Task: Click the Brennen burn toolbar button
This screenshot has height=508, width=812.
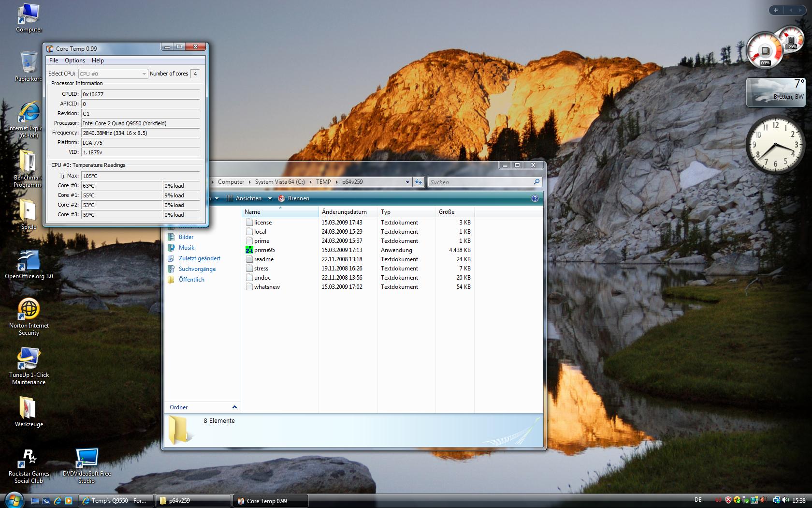Action: coord(293,198)
